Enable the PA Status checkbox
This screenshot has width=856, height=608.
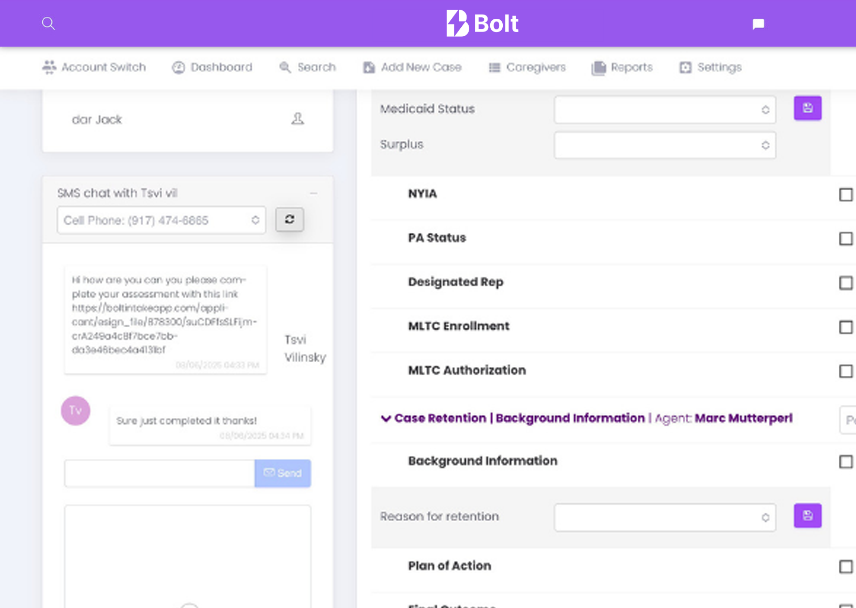(845, 238)
